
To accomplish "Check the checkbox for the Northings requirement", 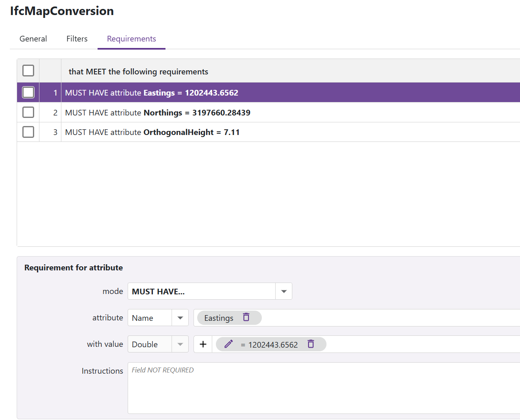I will (x=28, y=112).
